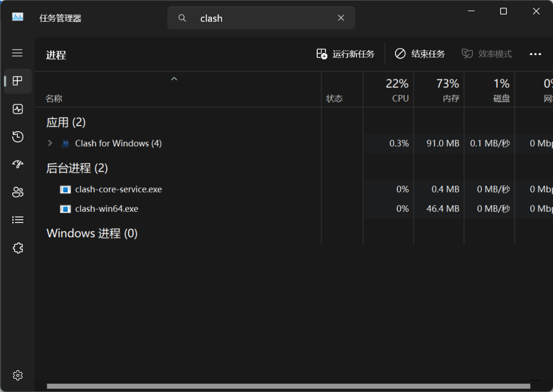Image resolution: width=553 pixels, height=392 pixels.
Task: Sort processes by the 名称 column header
Action: click(x=54, y=98)
